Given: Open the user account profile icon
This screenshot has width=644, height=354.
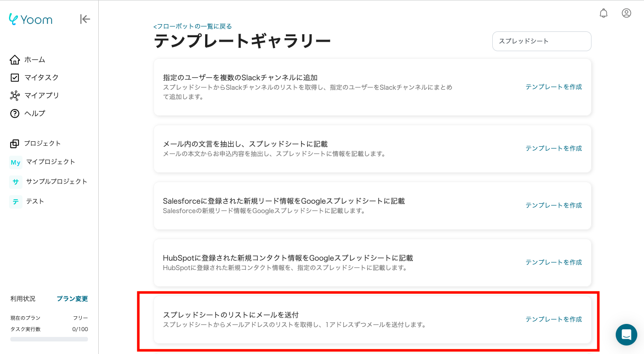Looking at the screenshot, I should [x=626, y=13].
